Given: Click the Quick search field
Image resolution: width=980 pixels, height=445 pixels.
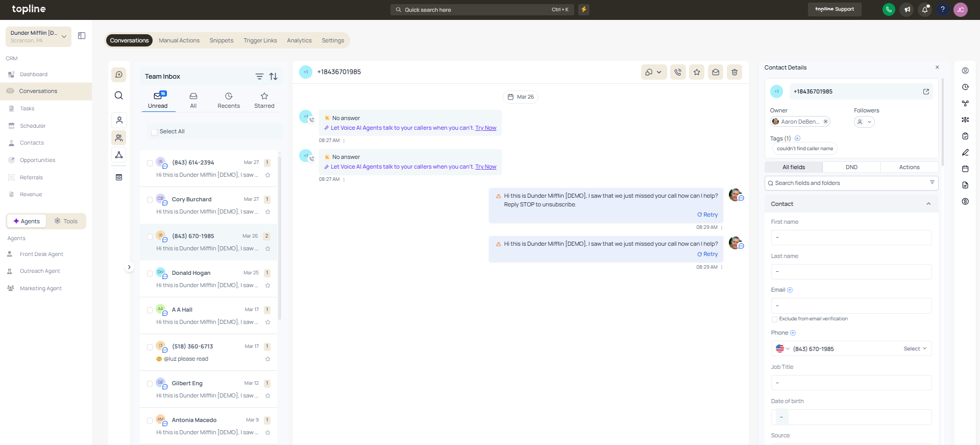Looking at the screenshot, I should [482, 9].
